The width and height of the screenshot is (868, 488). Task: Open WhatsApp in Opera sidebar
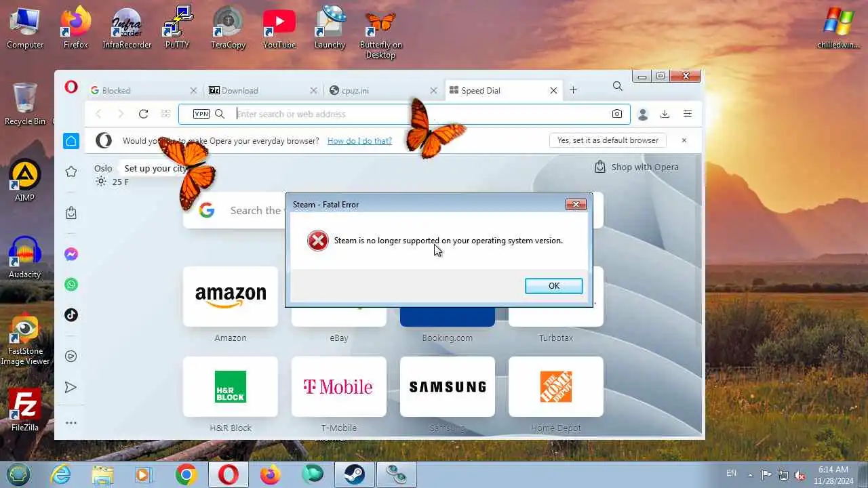click(x=71, y=285)
